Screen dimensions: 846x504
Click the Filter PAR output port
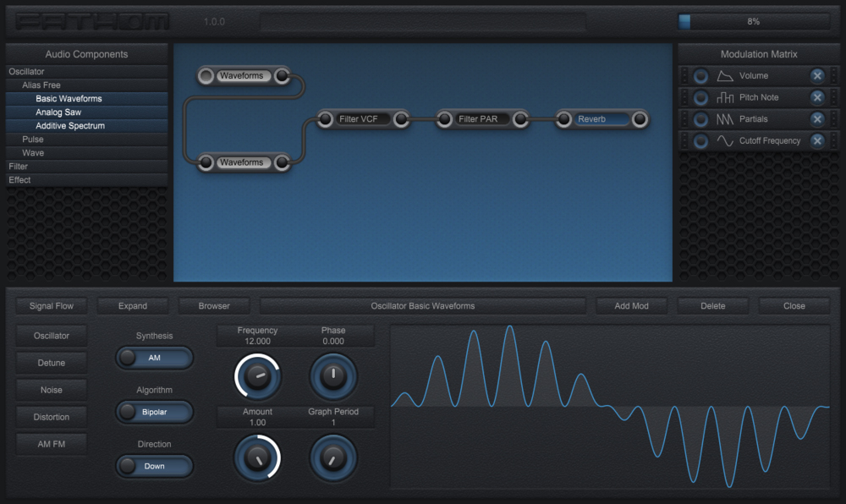(520, 119)
